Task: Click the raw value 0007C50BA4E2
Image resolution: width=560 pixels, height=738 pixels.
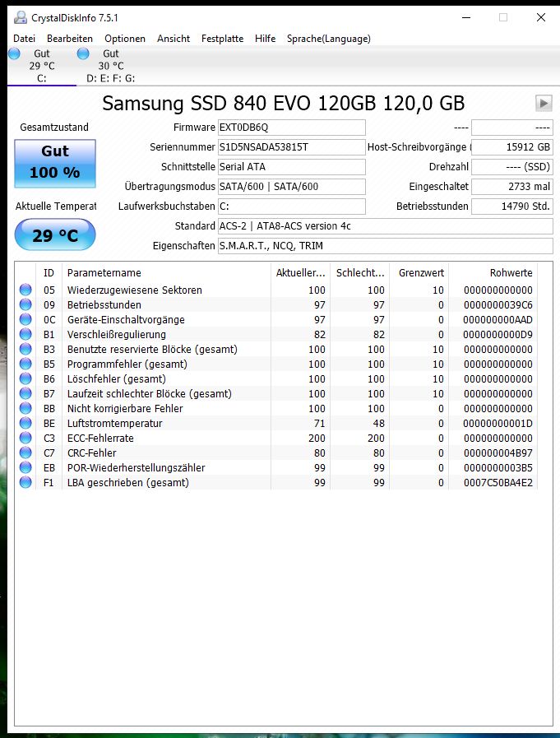Action: pyautogui.click(x=498, y=483)
